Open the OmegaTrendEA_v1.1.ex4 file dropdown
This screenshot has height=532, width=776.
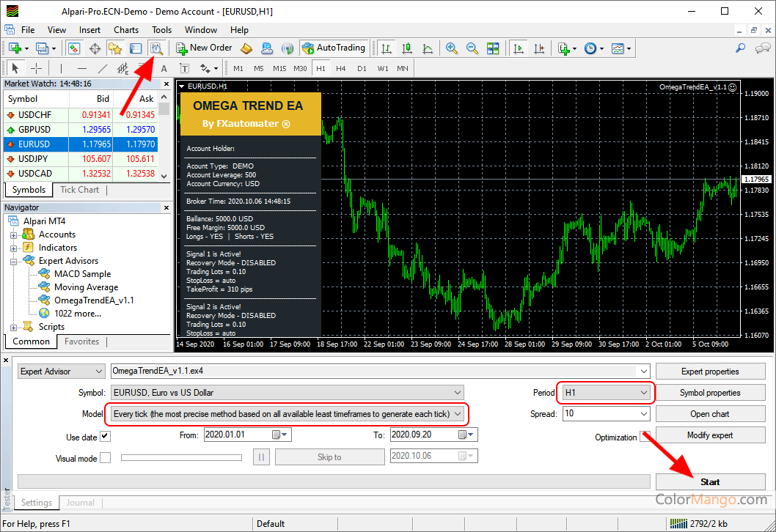643,371
